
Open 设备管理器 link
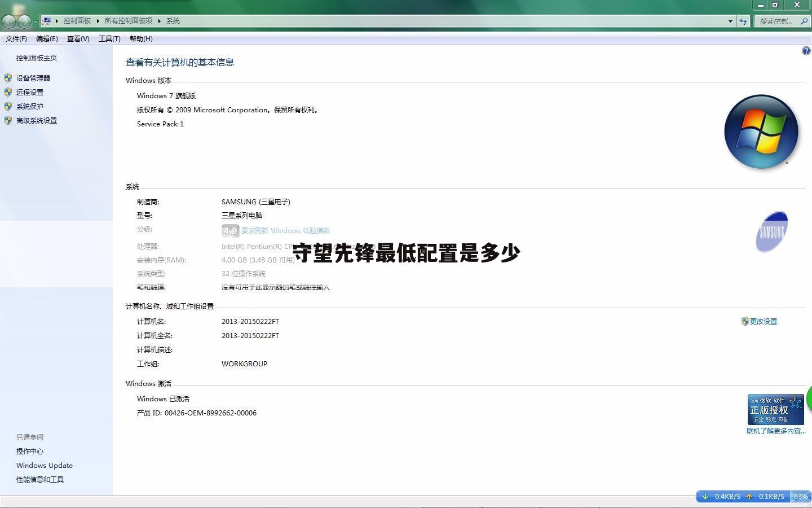(33, 78)
